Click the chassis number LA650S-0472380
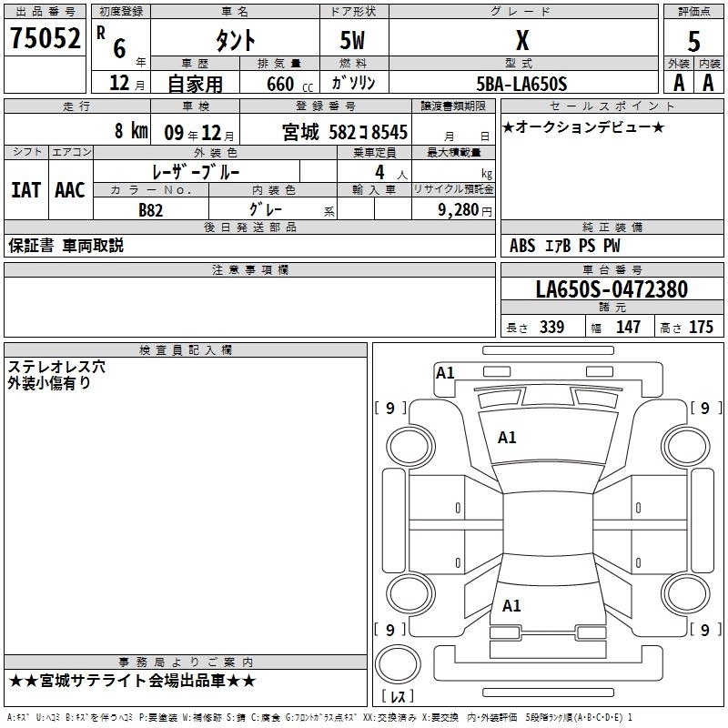 (x=612, y=290)
